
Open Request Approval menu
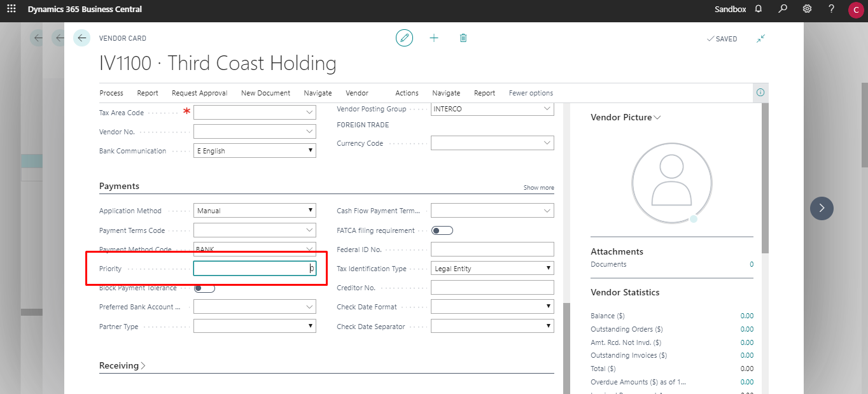[200, 93]
